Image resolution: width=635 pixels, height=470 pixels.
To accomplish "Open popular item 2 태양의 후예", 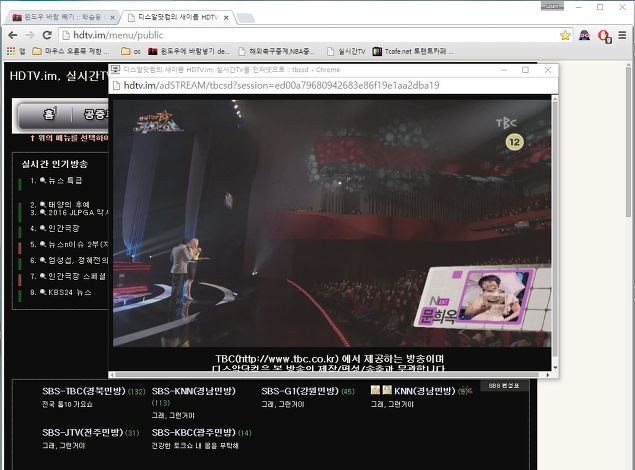I will (69, 204).
